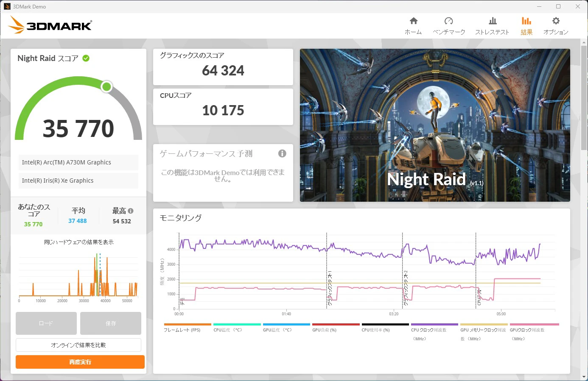The width and height of the screenshot is (588, 381).
Task: Toggle the CPU温度 legend item
Action: tap(237, 328)
